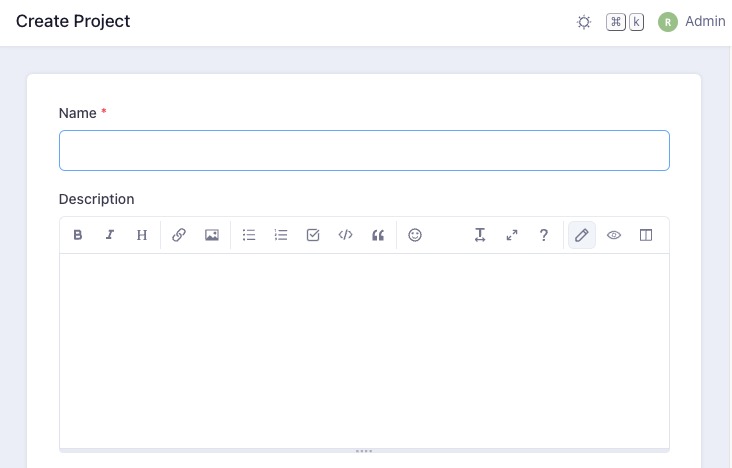Insert an image with the picture icon
The image size is (732, 468).
(x=212, y=235)
